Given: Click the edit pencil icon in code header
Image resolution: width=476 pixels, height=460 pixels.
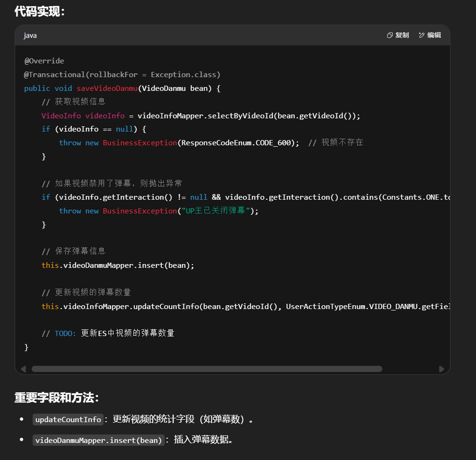Looking at the screenshot, I should (x=422, y=35).
